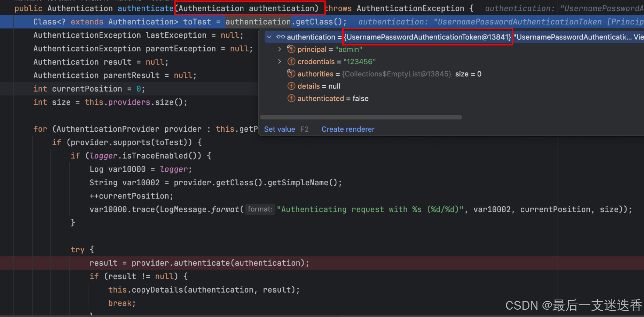644x317 pixels.
Task: Click the line String var10002 = provider.getClass().getSimpleName();
Action: [216, 183]
